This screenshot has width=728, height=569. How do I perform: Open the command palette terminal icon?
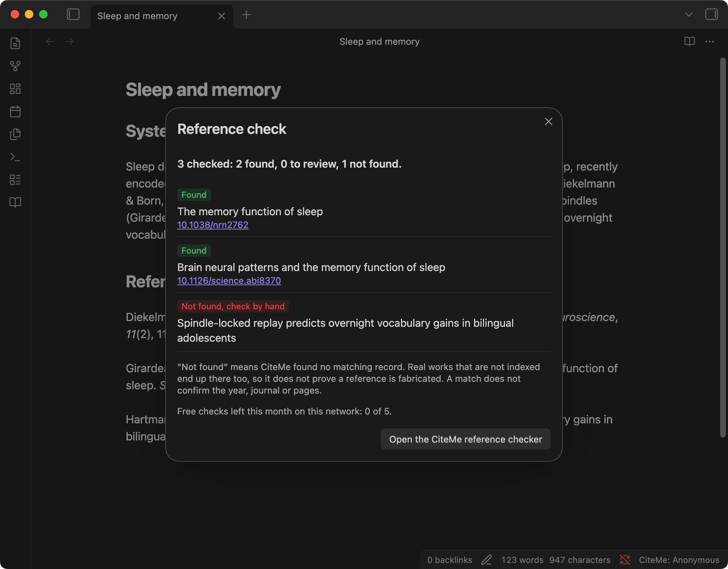point(15,157)
